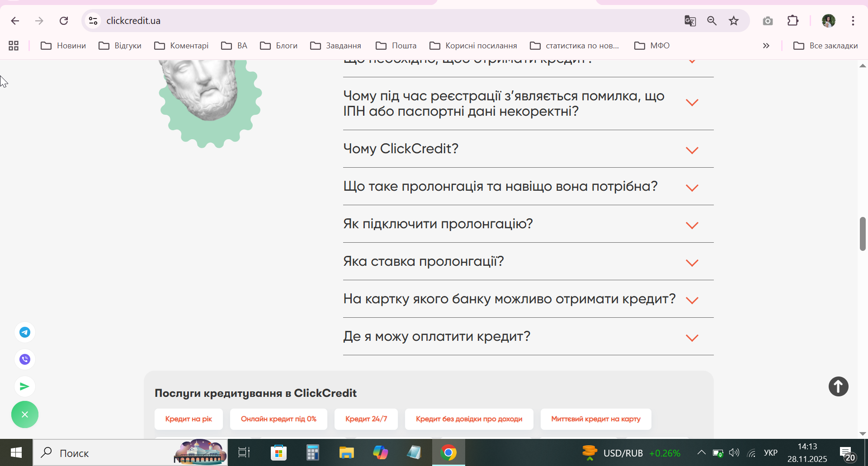This screenshot has width=868, height=466.
Task: Open site information icon in address bar
Action: pyautogui.click(x=93, y=21)
